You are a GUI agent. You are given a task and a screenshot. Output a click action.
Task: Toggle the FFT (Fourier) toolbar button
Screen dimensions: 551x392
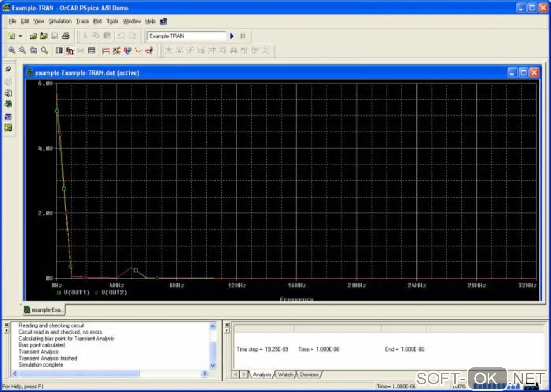pos(70,51)
